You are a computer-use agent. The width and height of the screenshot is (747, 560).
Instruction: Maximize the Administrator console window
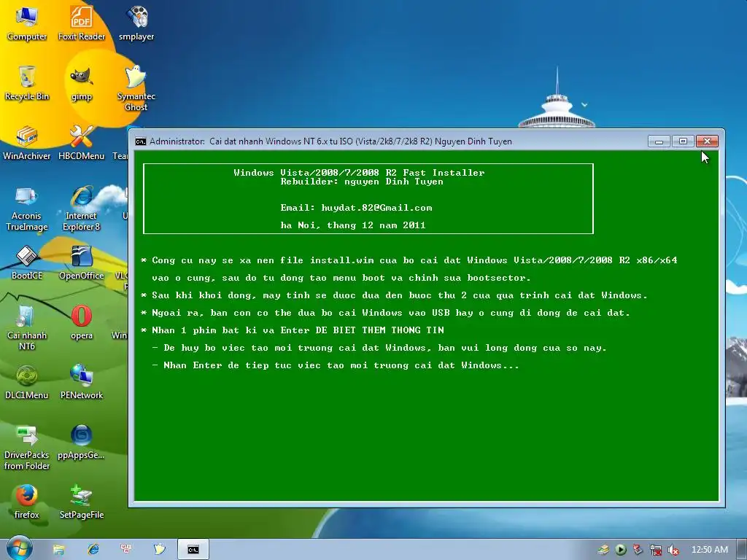683,141
